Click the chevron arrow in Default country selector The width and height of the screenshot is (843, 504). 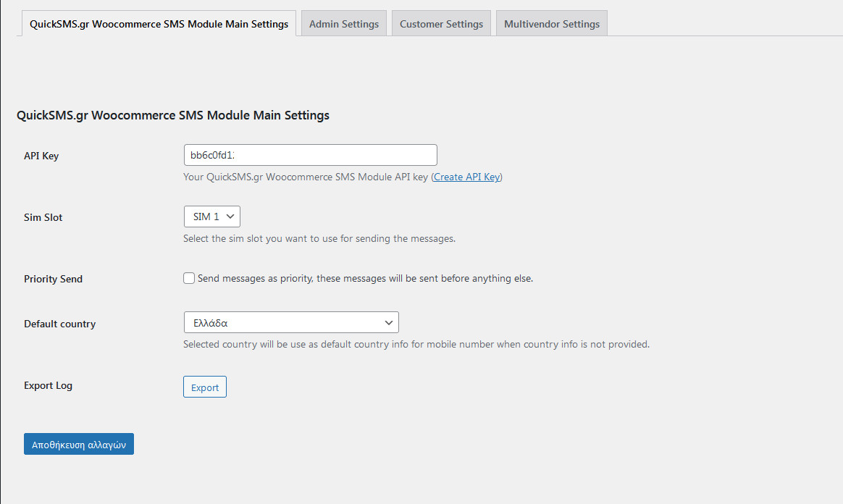(x=388, y=322)
